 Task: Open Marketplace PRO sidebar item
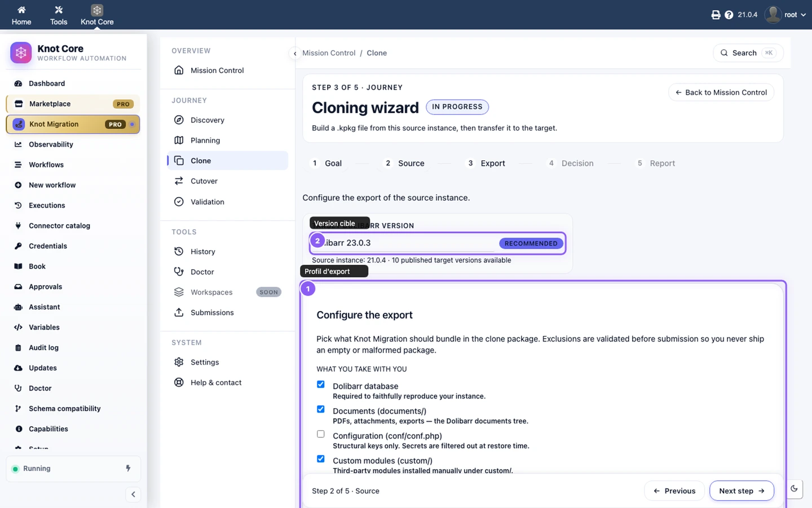pos(73,104)
